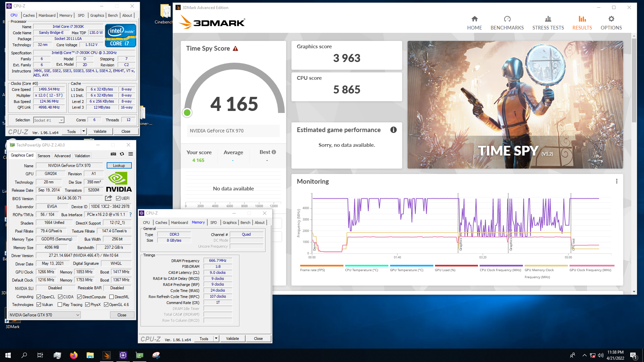Open STRESS TESTS in 3DMark
The height and width of the screenshot is (362, 644).
pos(548,23)
